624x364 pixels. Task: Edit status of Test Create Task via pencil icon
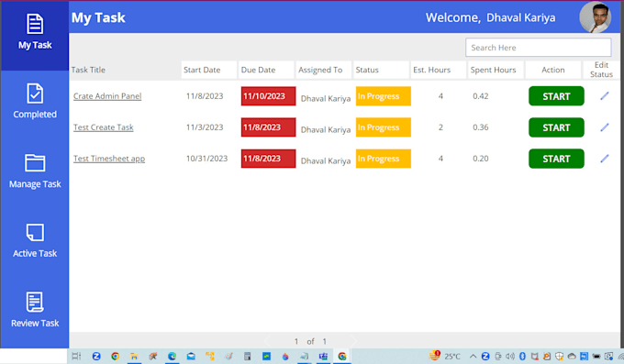click(x=605, y=127)
